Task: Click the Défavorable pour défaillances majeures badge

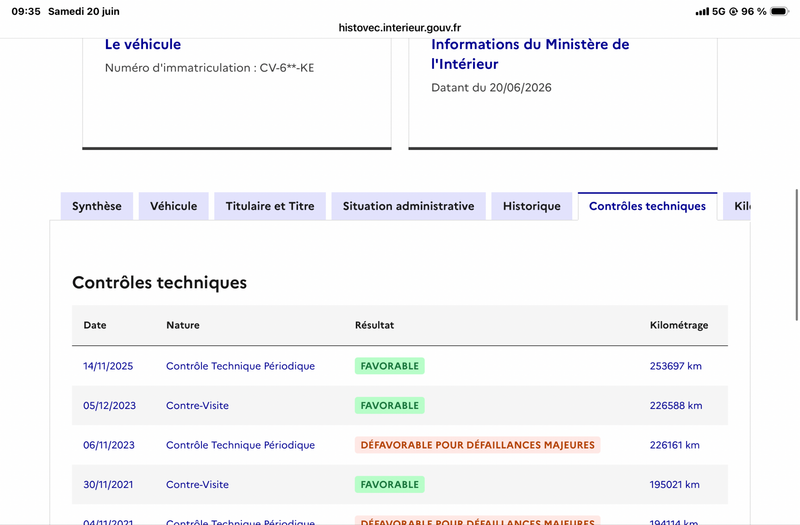Action: point(478,445)
